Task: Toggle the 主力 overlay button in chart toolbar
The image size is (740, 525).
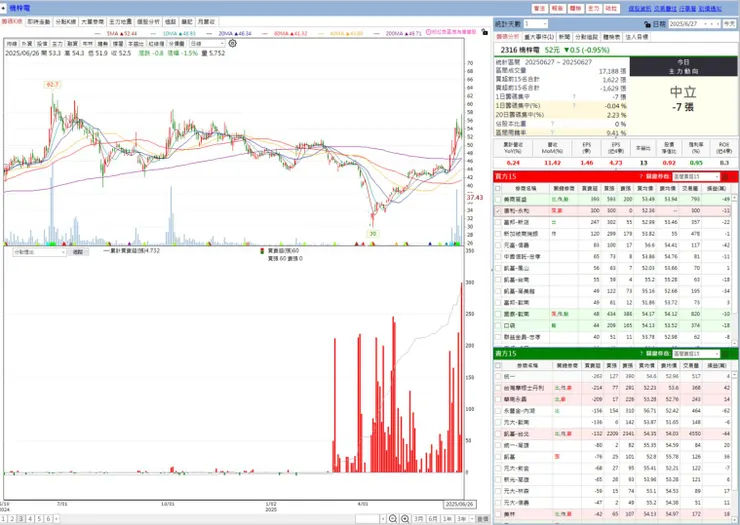Action: click(57, 43)
